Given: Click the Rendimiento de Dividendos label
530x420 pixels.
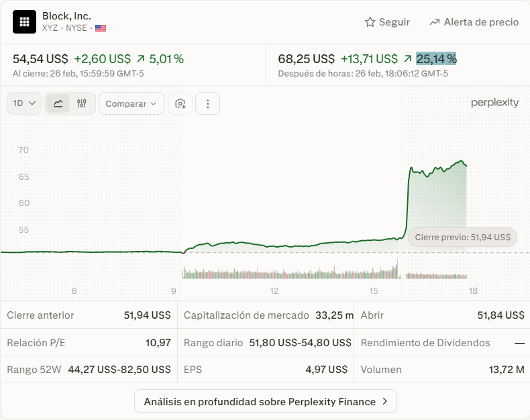Looking at the screenshot, I should 425,343.
